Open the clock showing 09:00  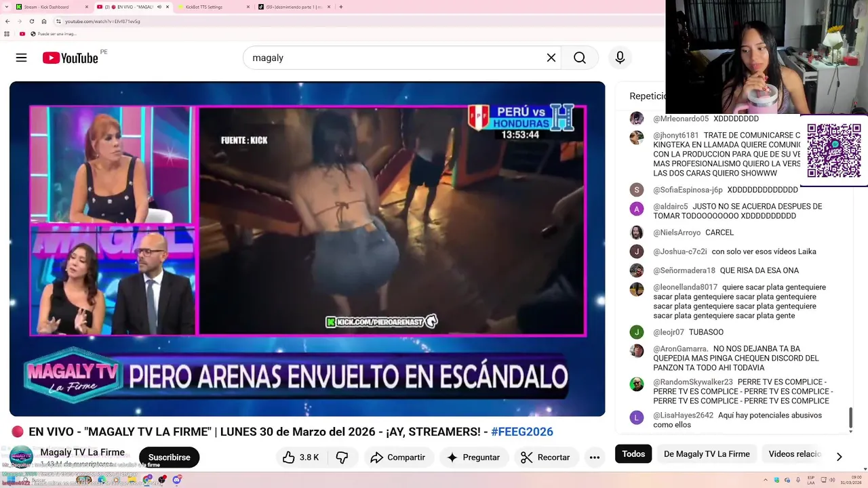851,481
